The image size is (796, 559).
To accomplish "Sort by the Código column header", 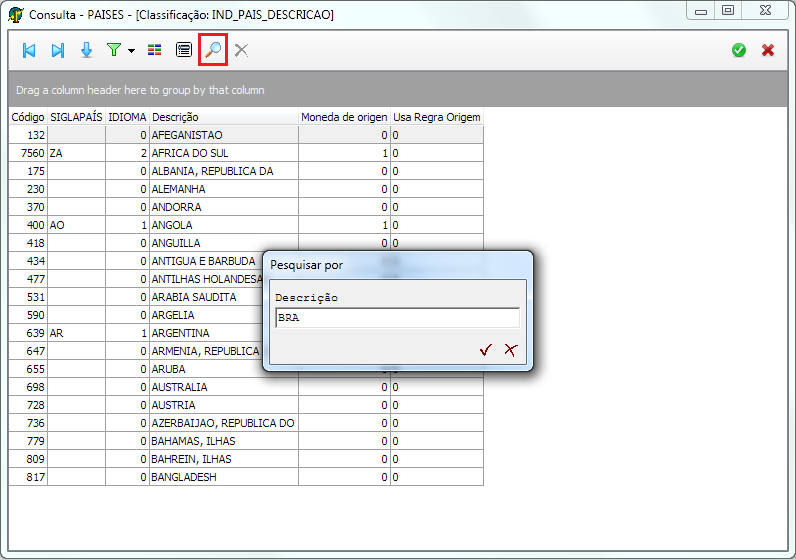I will tap(28, 117).
